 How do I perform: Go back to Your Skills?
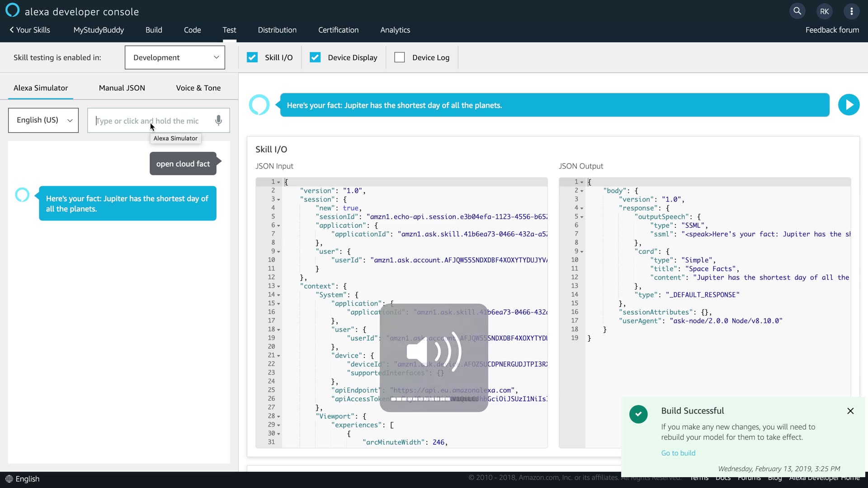pos(30,30)
